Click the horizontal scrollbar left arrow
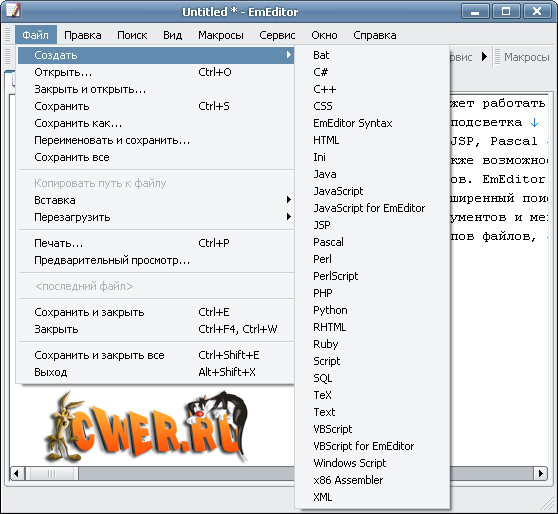Viewport: 558px width, 514px height. click(x=16, y=473)
